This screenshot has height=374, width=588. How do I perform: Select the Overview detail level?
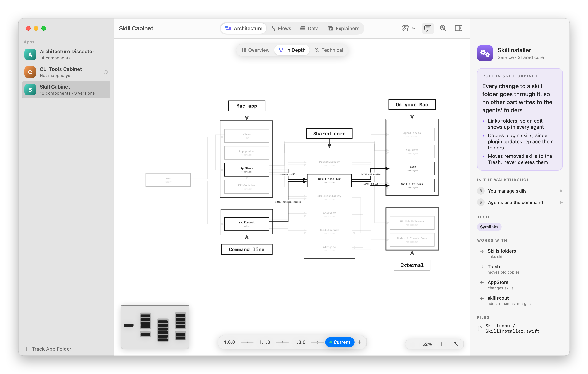point(255,50)
